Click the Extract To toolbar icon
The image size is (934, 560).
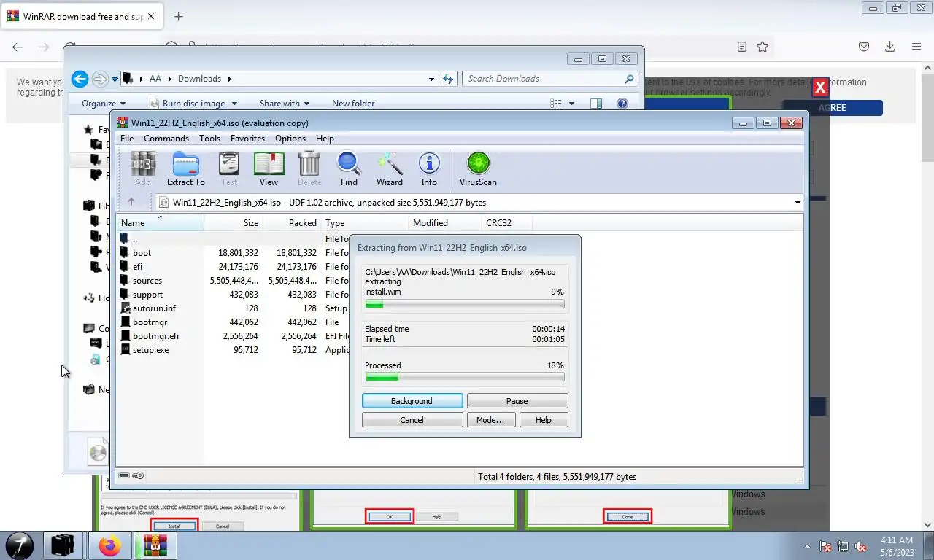185,169
